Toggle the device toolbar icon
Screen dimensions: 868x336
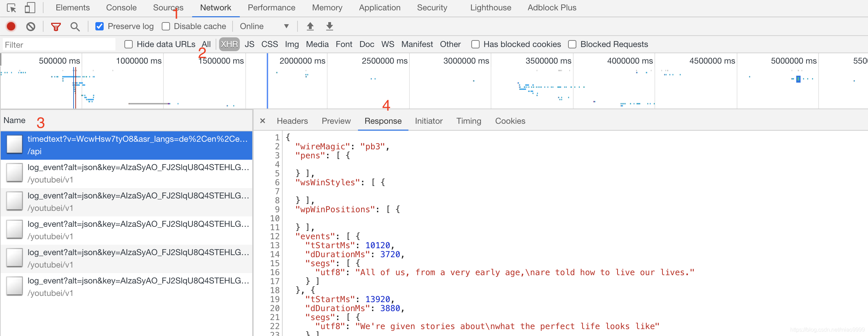pos(30,8)
